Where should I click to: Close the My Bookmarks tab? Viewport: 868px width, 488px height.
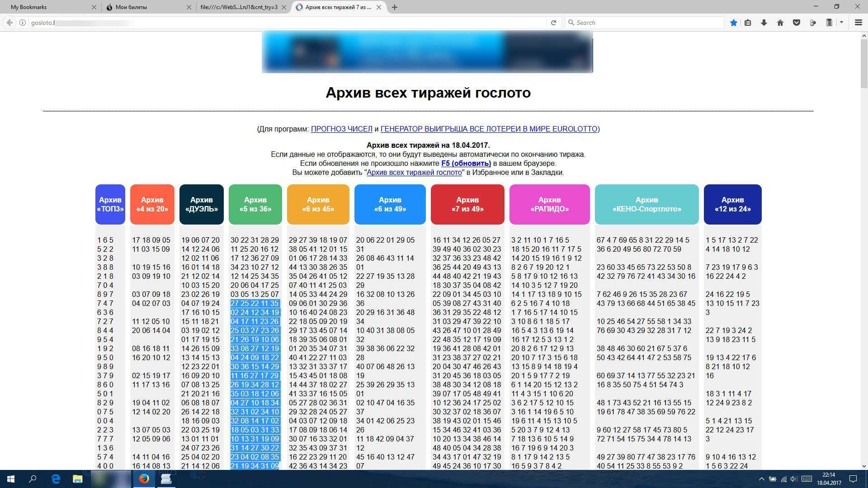94,7
